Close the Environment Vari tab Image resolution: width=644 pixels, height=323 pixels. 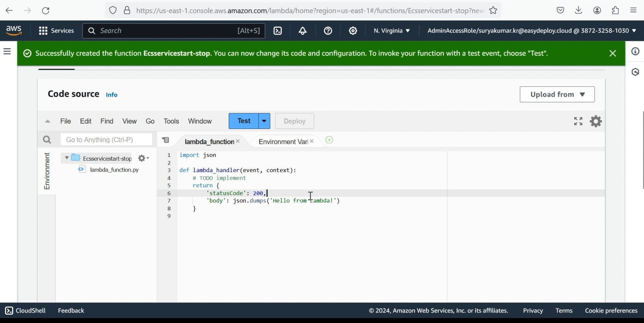pos(312,142)
